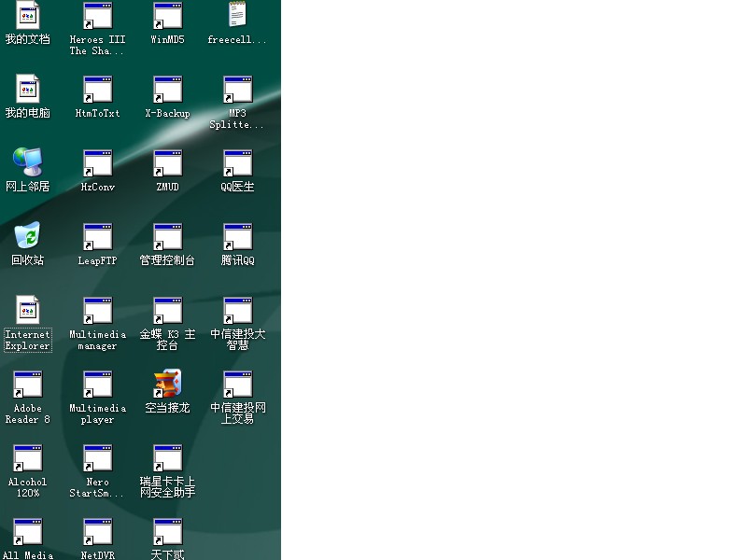Click the ZMUD shortcut icon
Image resolution: width=747 pixels, height=560 pixels.
coord(167,163)
